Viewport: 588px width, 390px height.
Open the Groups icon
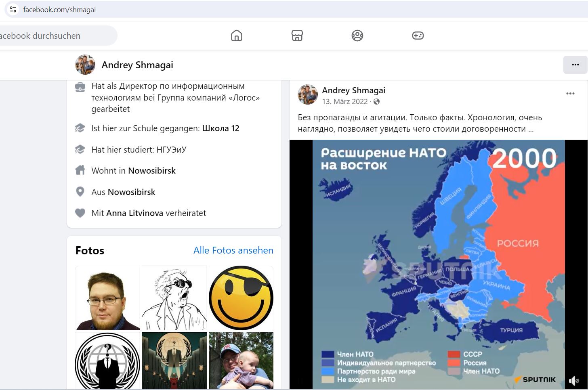(357, 36)
